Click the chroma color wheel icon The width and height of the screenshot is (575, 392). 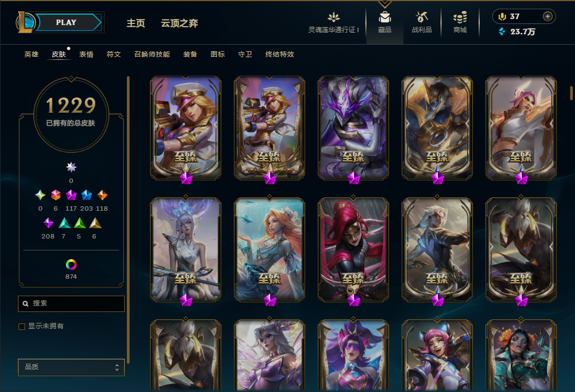click(x=71, y=265)
